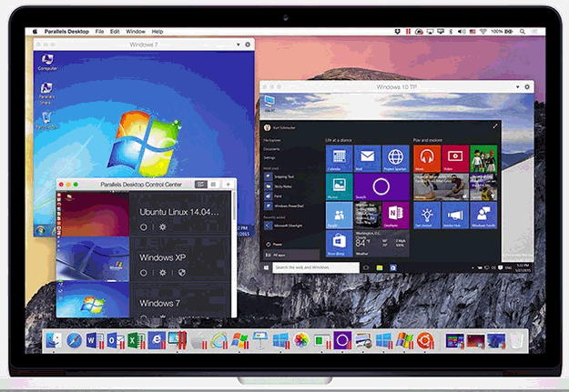Click the power button for Ubuntu Linux
This screenshot has height=392, width=569.
pyautogui.click(x=144, y=227)
